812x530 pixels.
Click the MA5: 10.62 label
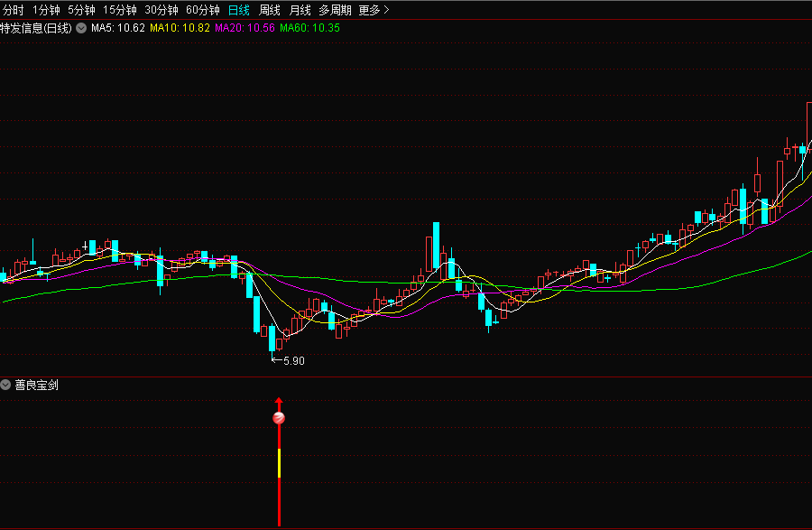click(x=118, y=28)
